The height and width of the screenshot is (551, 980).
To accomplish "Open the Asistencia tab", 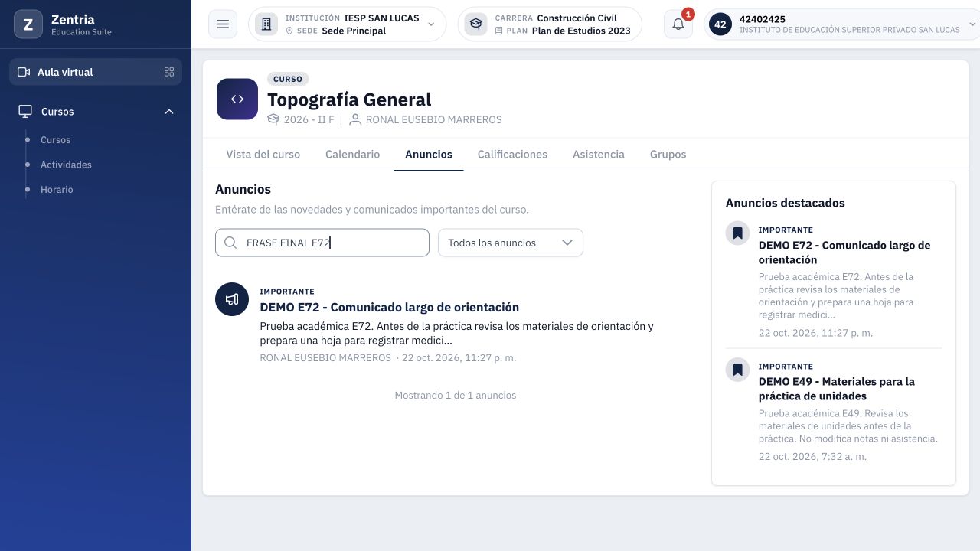I will (x=599, y=155).
